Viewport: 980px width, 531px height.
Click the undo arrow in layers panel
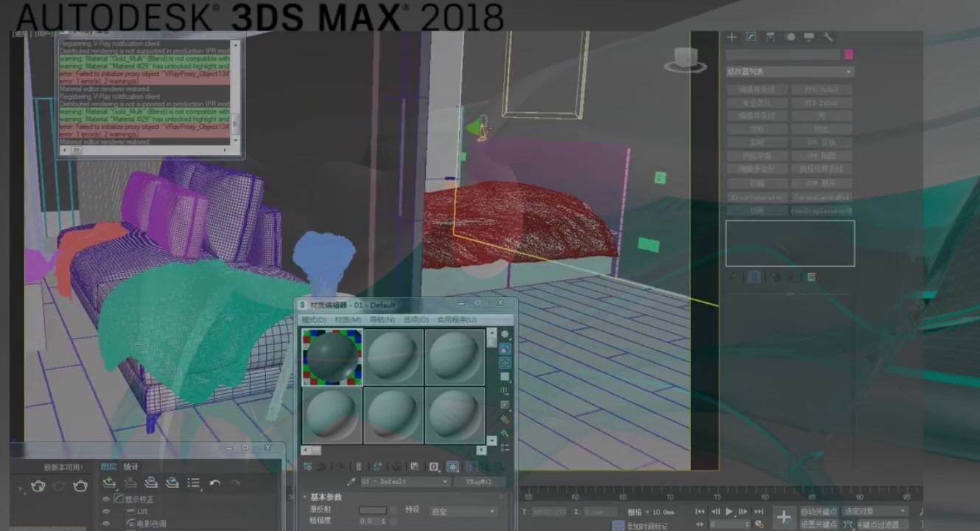214,483
